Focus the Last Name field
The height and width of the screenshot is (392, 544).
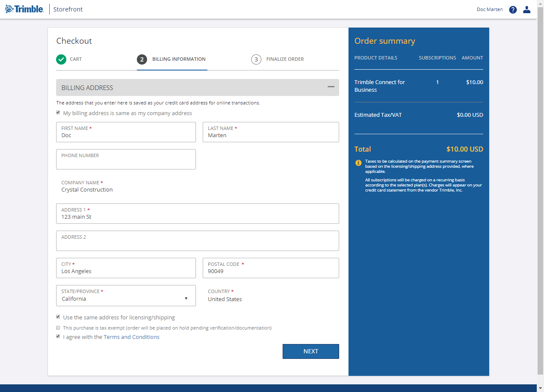[271, 132]
